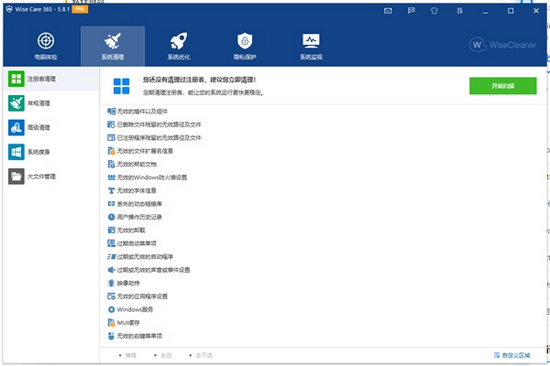Click the mouse icon for 无效的右键菜单项
Image resolution: width=550 pixels, height=366 pixels.
click(x=111, y=336)
